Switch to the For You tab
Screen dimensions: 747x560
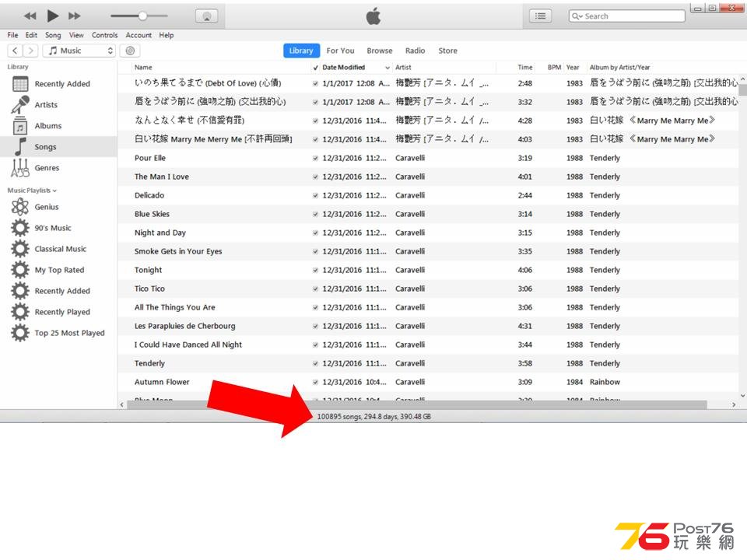pos(340,51)
